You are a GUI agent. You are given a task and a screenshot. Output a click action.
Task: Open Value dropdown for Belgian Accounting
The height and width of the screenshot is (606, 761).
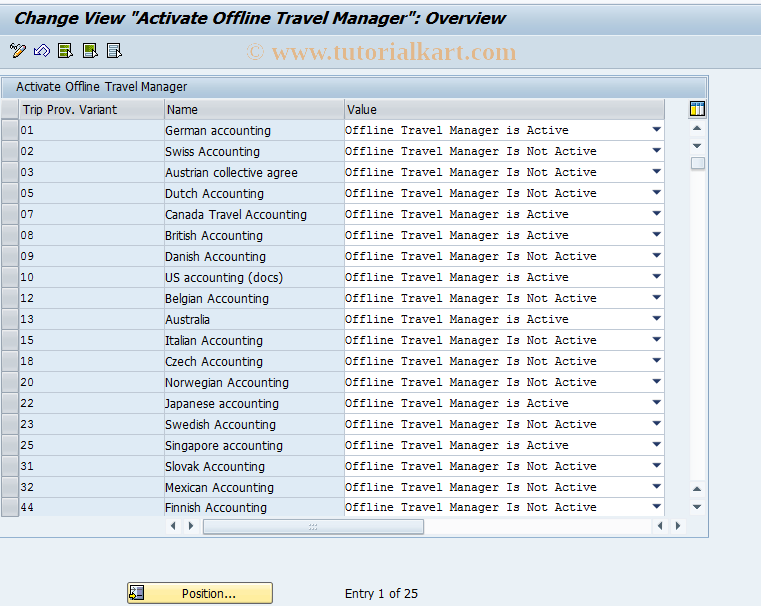[x=657, y=297]
